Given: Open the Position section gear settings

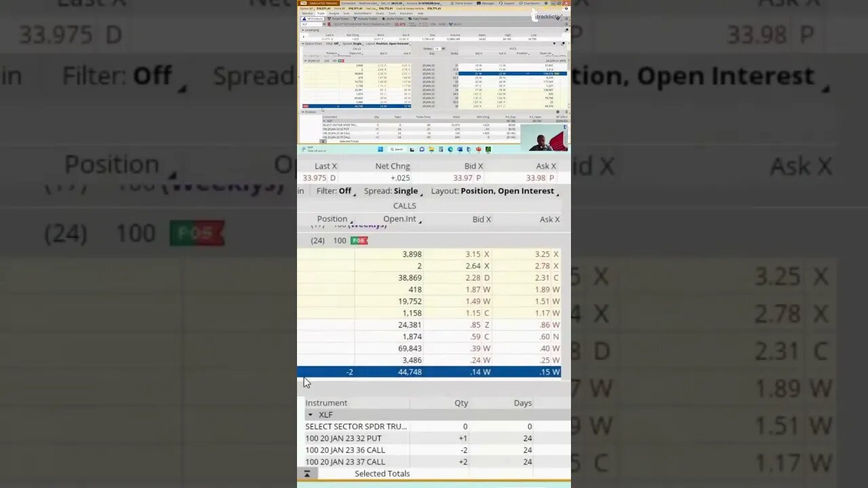Looking at the screenshot, I should (x=557, y=112).
